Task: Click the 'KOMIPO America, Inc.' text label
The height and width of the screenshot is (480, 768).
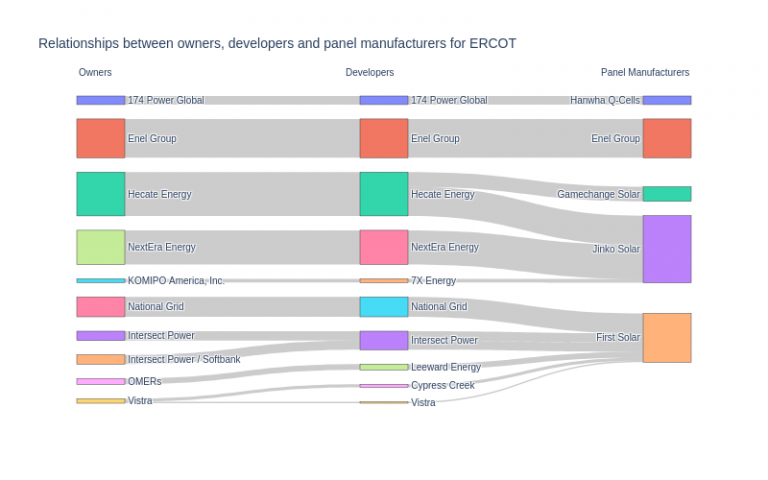Action: [176, 281]
